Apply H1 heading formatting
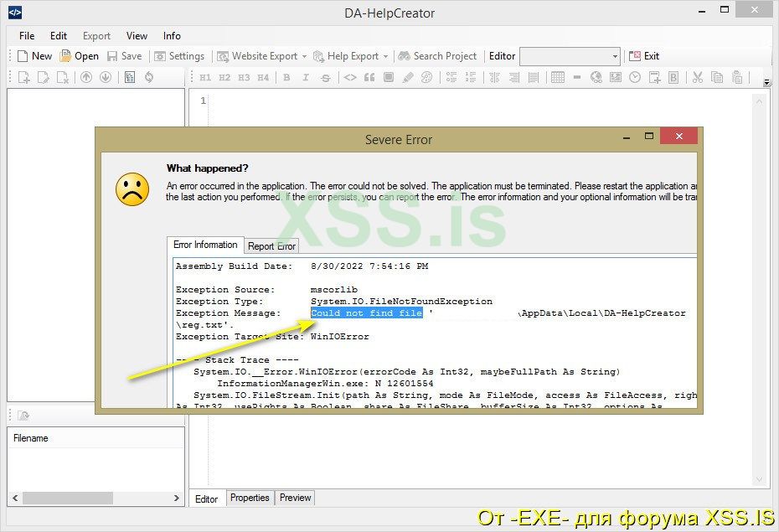Screen dimensions: 779x532 coord(205,77)
